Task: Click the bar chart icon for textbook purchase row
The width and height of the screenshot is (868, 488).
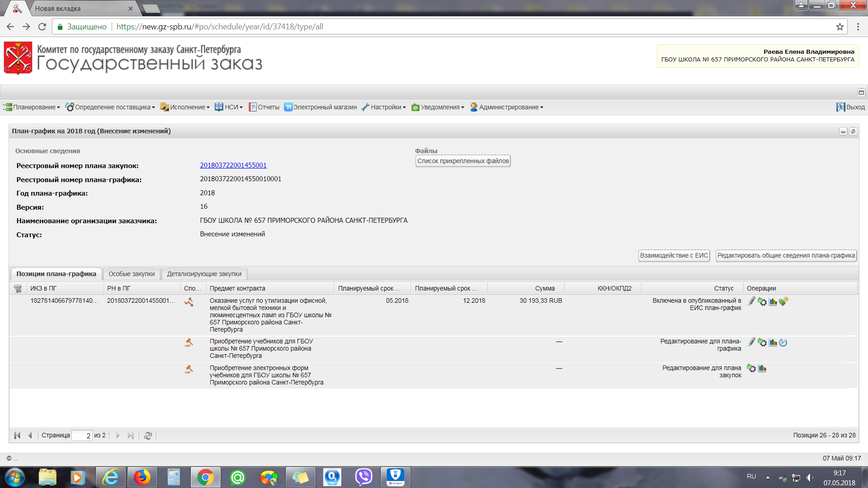Action: click(773, 343)
